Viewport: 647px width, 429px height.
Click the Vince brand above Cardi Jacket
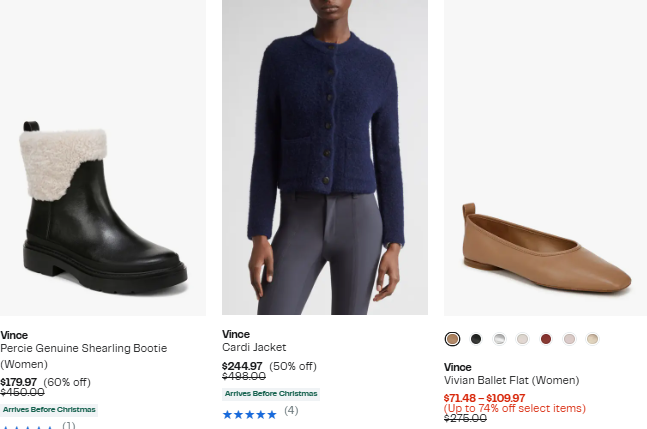pyautogui.click(x=236, y=334)
